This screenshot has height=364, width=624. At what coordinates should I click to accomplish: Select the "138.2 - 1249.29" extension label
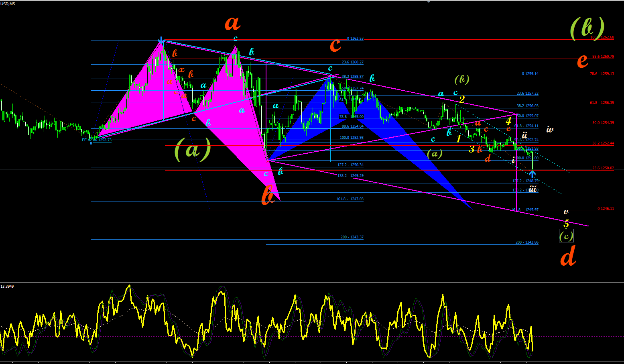coord(350,176)
